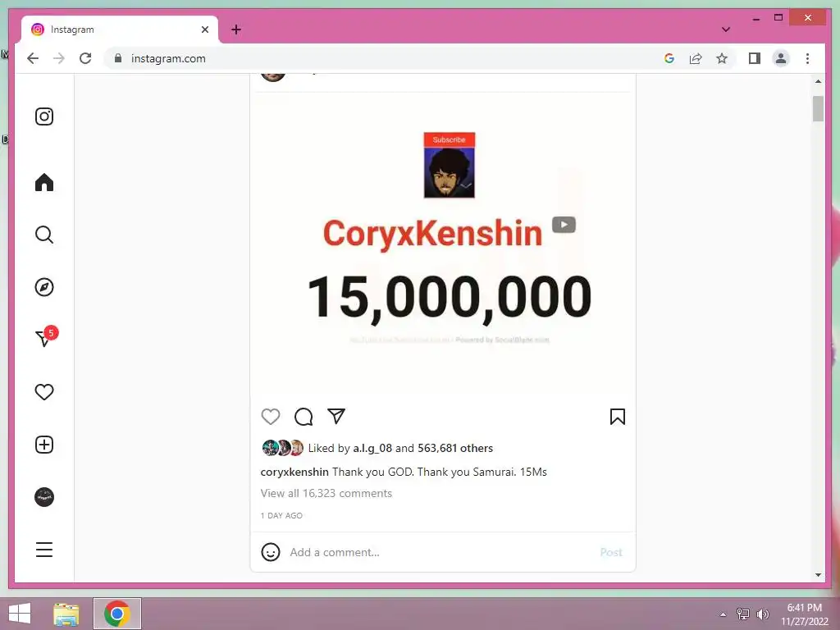Image resolution: width=840 pixels, height=630 pixels.
Task: Share the post with paper plane icon
Action: click(336, 416)
